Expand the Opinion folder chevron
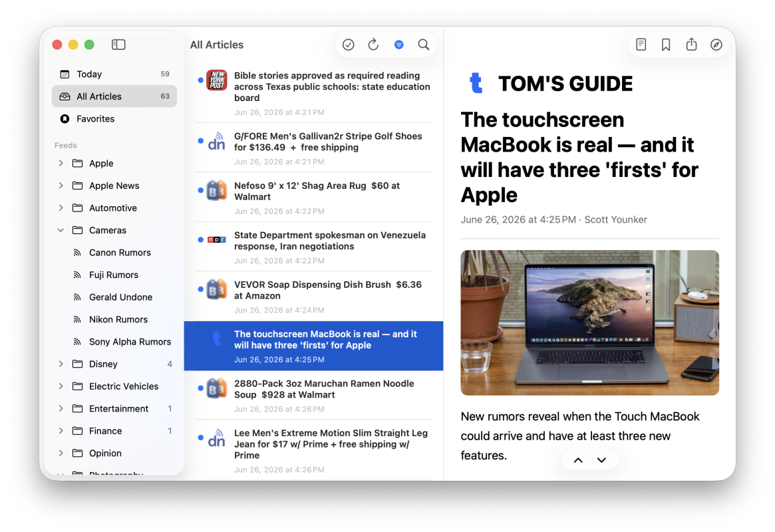The width and height of the screenshot is (775, 532). [61, 453]
